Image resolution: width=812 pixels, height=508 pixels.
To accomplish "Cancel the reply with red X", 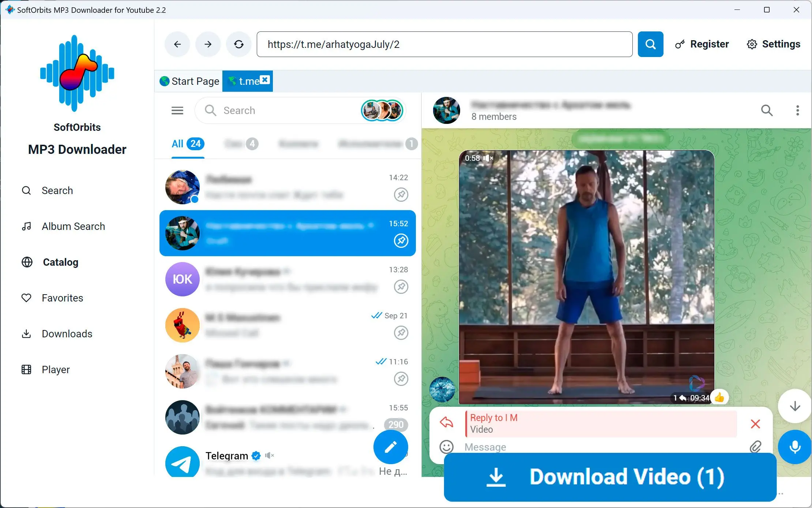I will pos(755,424).
